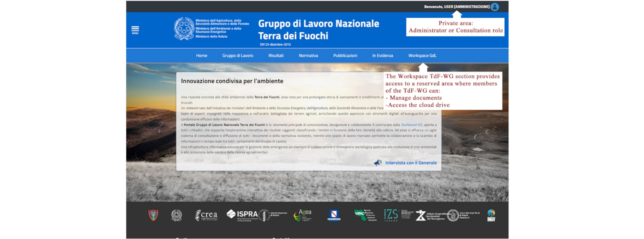This screenshot has width=644, height=239.
Task: Open the Gruppo di Lavoro menu
Action: (x=238, y=55)
